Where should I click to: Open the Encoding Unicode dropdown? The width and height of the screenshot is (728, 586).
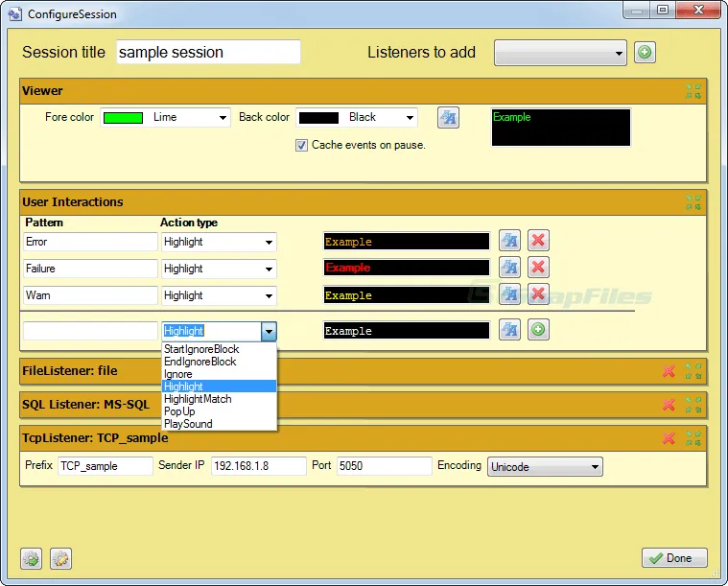[x=545, y=467]
